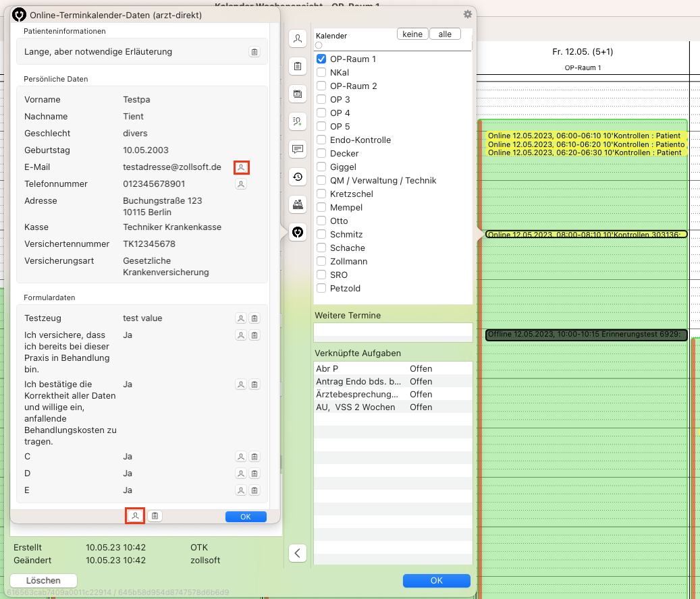Uncheck the OP-Raum 1 calendar checkbox

pyautogui.click(x=321, y=59)
